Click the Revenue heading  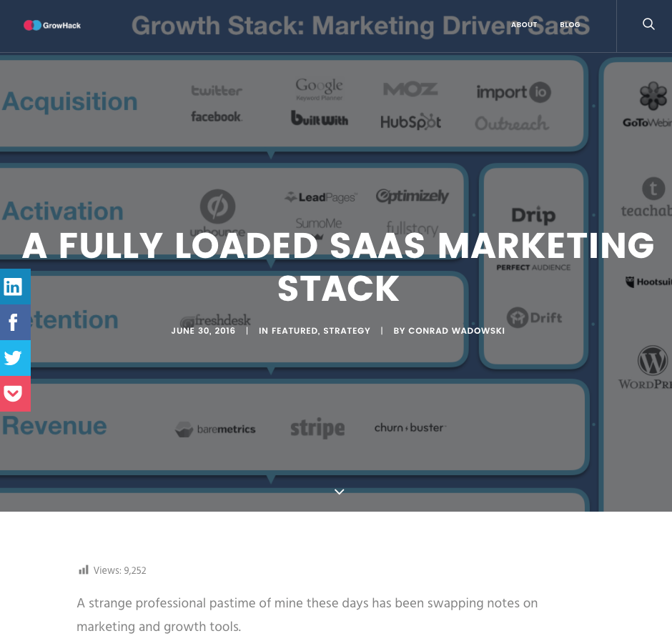tap(54, 426)
